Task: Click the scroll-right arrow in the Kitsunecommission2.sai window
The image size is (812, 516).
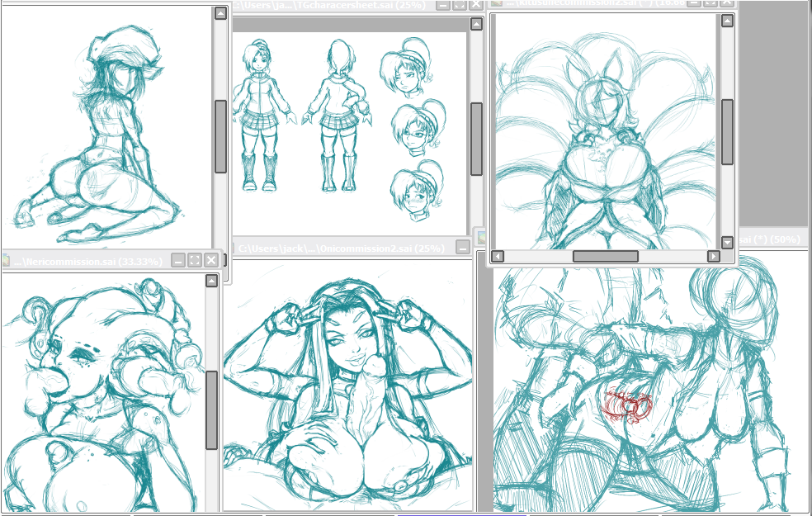Action: [714, 256]
